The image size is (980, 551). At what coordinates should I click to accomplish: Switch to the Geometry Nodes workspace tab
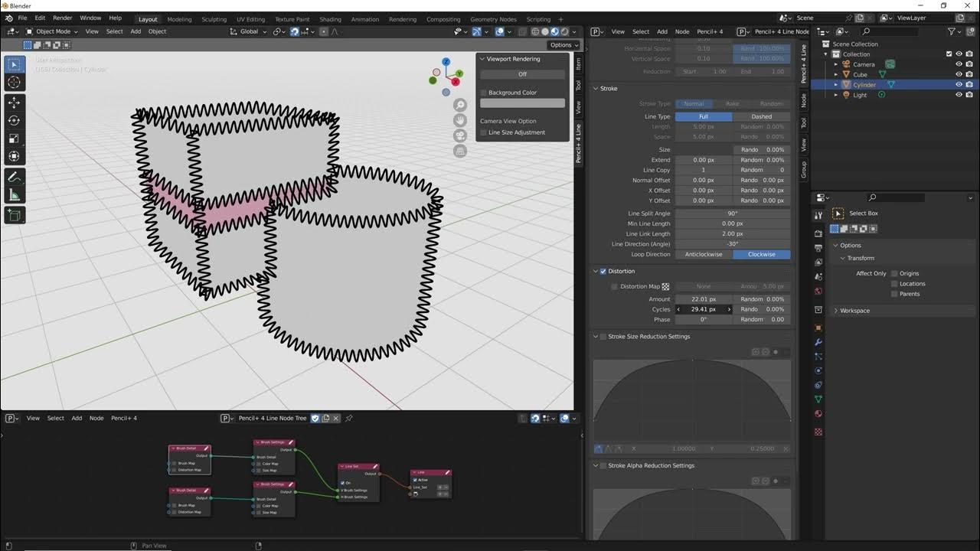(493, 19)
